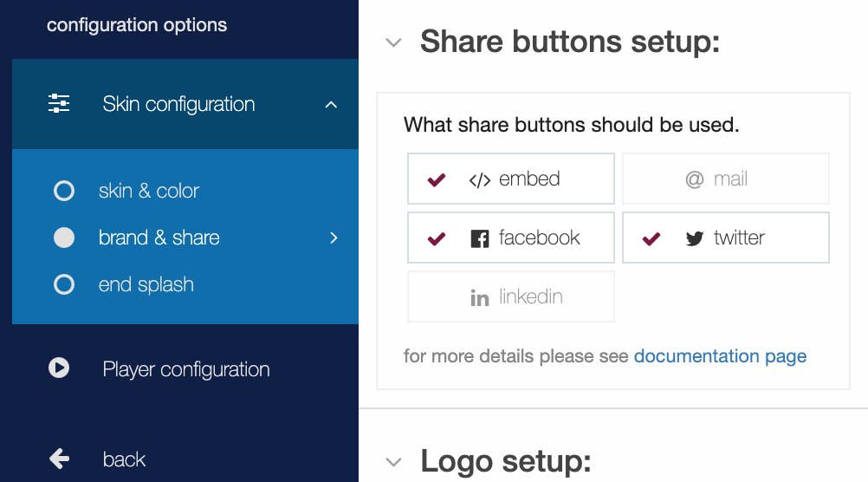Click the Skin configuration sliders icon
Viewport: 868px width, 482px height.
[59, 104]
